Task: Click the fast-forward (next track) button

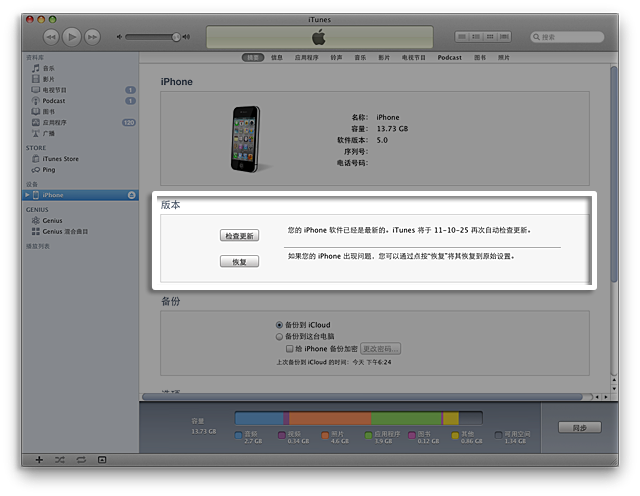Action: [x=92, y=37]
